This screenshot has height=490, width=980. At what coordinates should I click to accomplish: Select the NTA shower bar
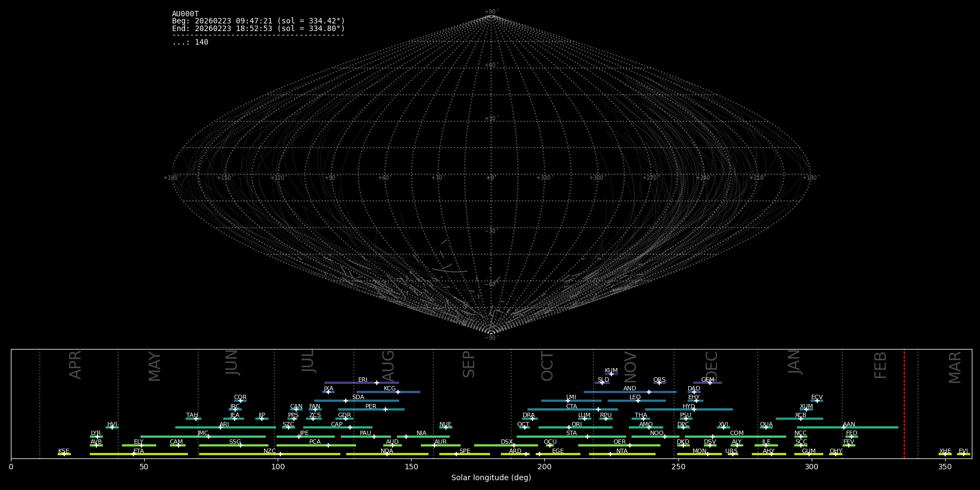pos(622,454)
